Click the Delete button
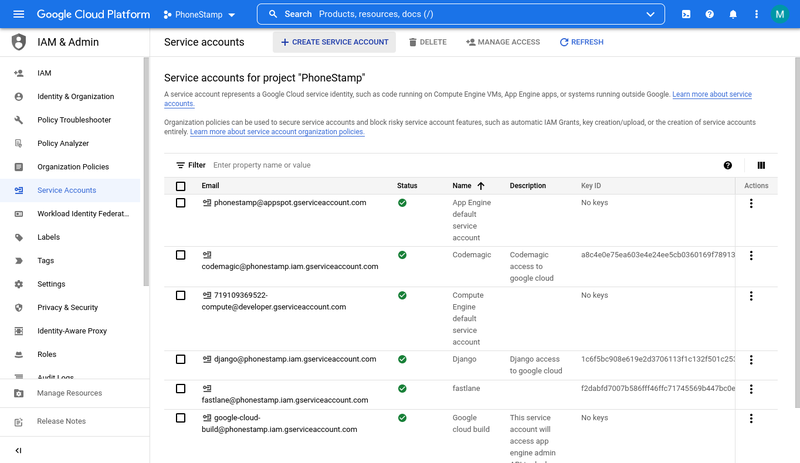Viewport: 800px width, 463px height. [428, 42]
